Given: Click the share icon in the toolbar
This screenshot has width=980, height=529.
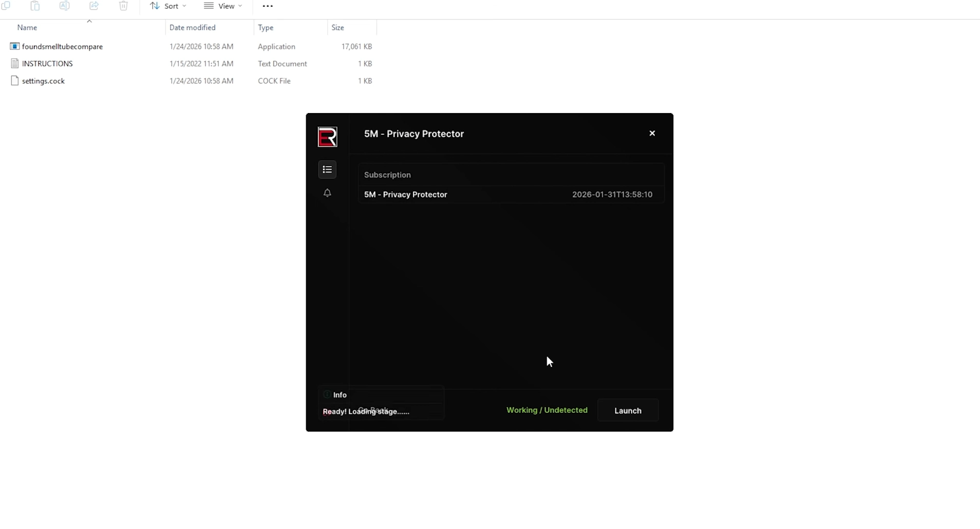Looking at the screenshot, I should (x=94, y=6).
